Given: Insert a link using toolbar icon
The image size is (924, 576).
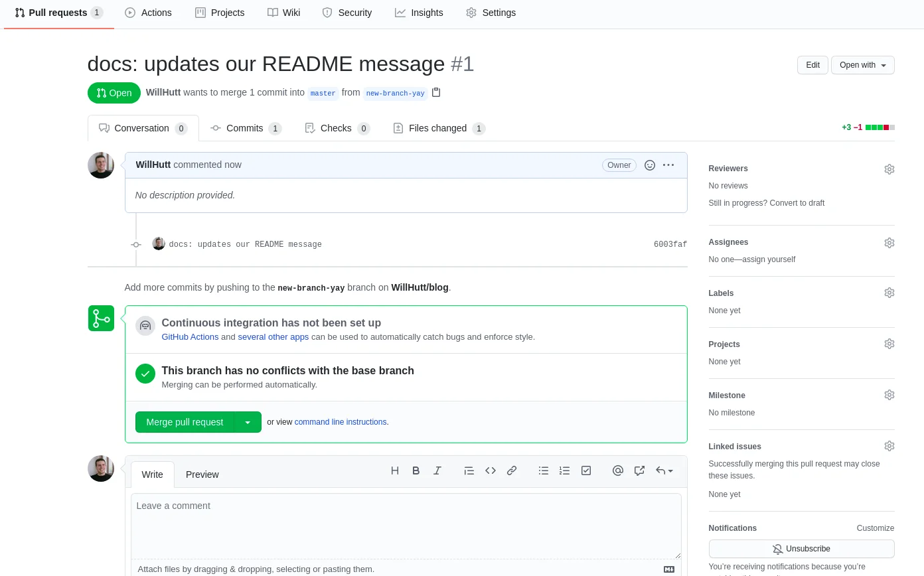Looking at the screenshot, I should pos(512,470).
